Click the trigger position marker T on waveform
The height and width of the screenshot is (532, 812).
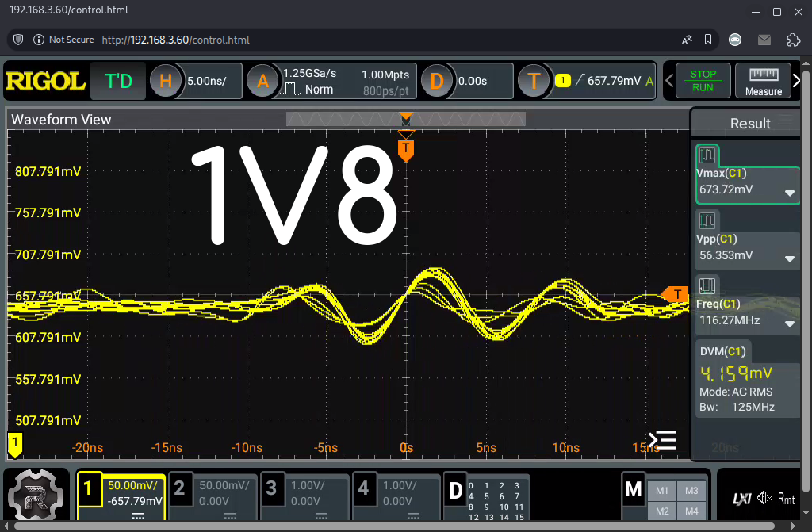point(406,150)
